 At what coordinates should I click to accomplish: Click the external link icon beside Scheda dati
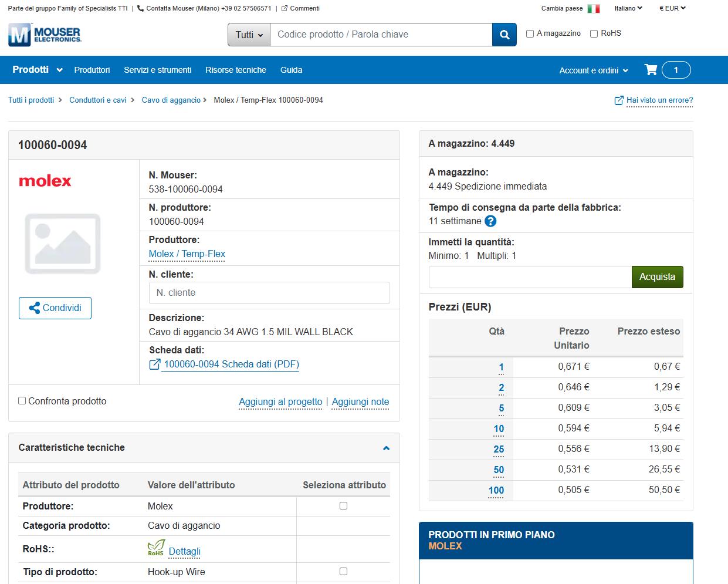coord(155,364)
